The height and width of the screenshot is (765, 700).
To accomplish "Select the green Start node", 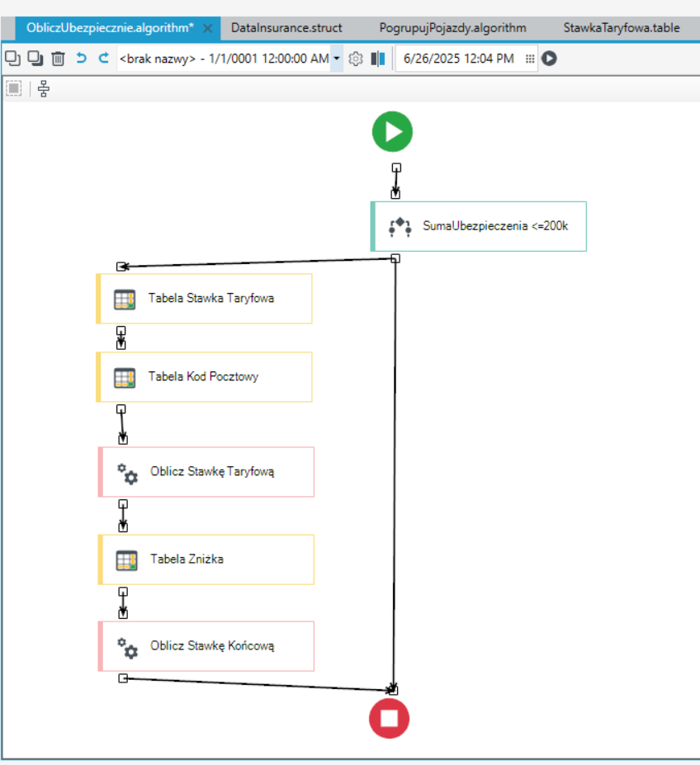I will click(x=392, y=132).
